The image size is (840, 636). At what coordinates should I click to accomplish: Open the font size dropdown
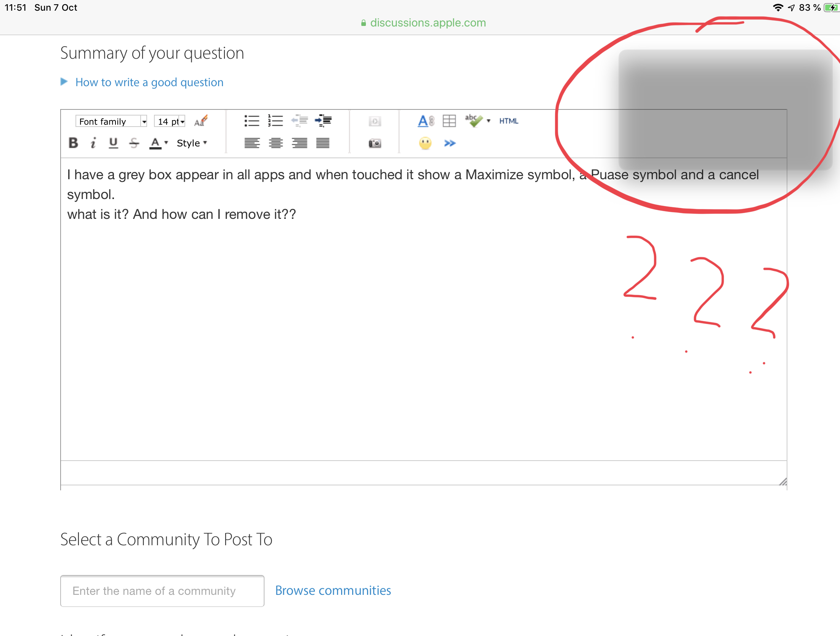coord(169,121)
